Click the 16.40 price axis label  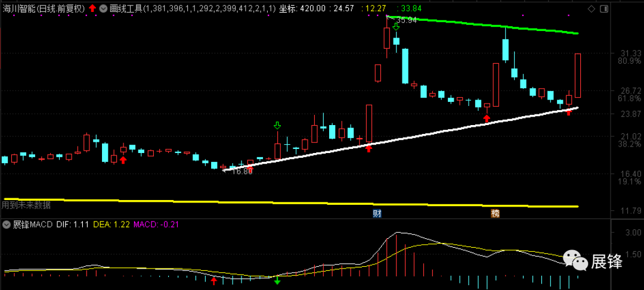(631, 173)
